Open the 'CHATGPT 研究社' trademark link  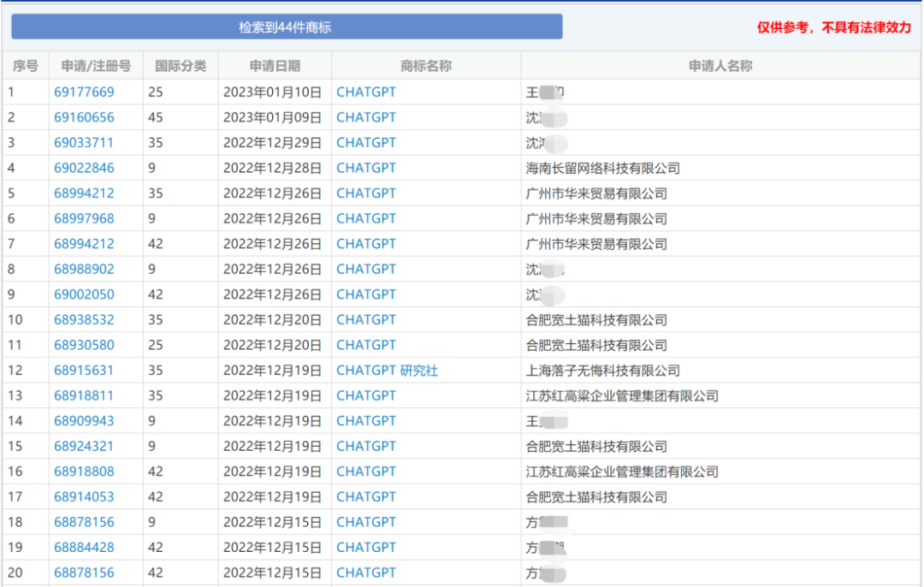pos(388,371)
